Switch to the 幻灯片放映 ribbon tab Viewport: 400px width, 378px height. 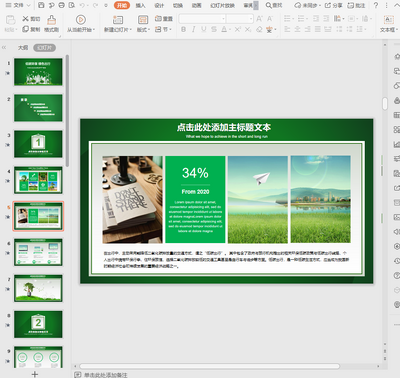222,5
